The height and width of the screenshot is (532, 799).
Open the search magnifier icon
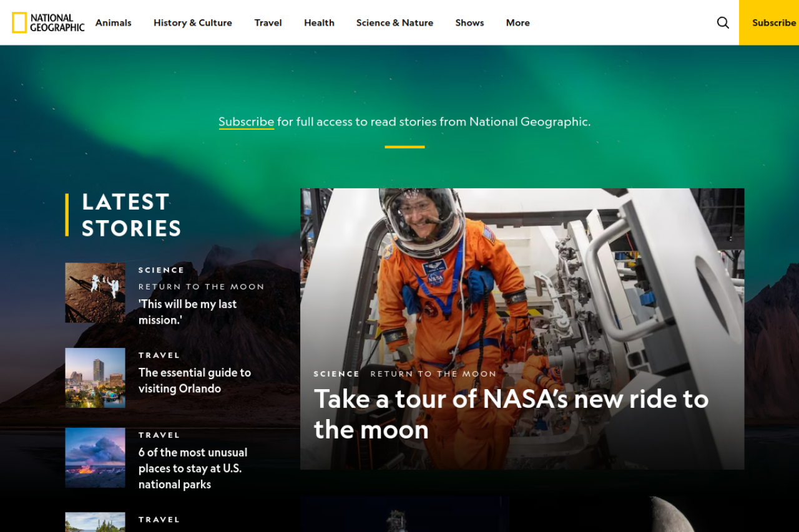(723, 22)
